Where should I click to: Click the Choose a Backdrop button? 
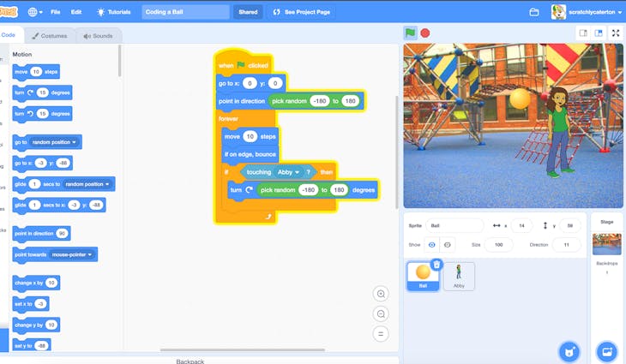[x=607, y=352]
